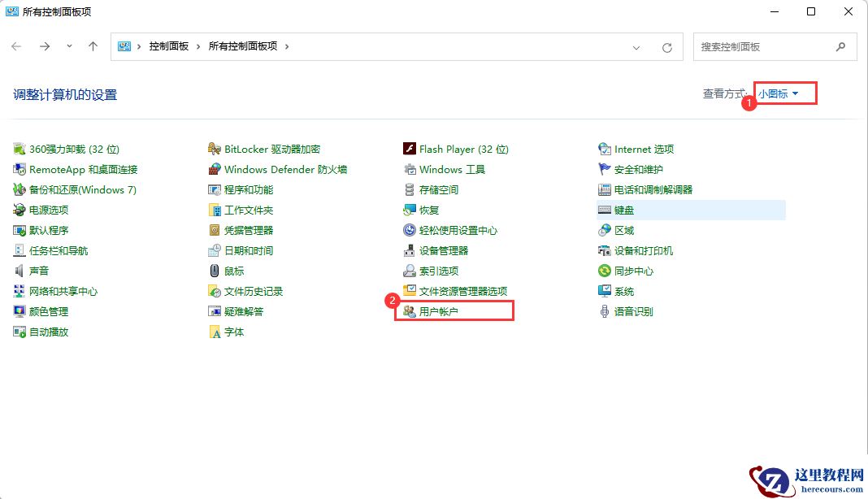This screenshot has width=868, height=499.
Task: Open recent locations dropdown beside navigation arrows
Action: click(69, 46)
